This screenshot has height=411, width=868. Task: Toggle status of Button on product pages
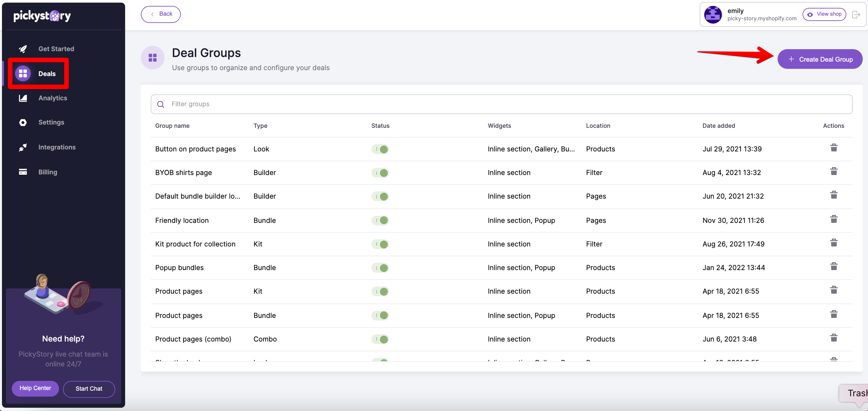[380, 149]
